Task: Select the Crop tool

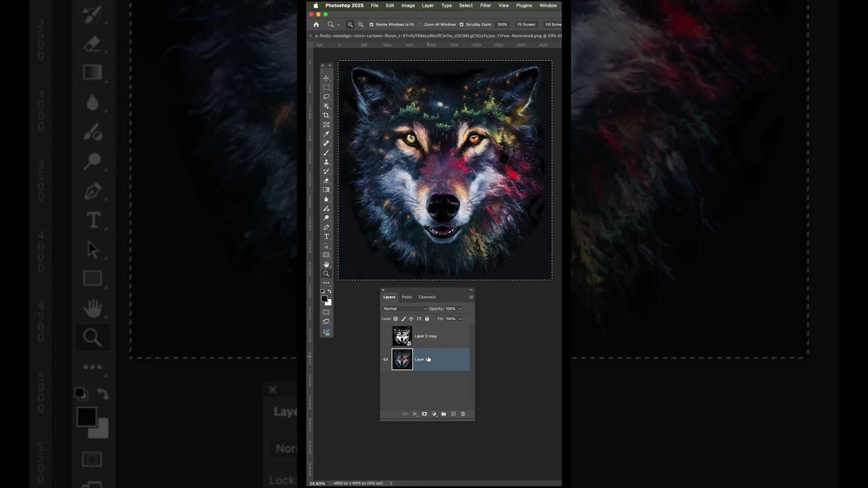Action: 326,115
